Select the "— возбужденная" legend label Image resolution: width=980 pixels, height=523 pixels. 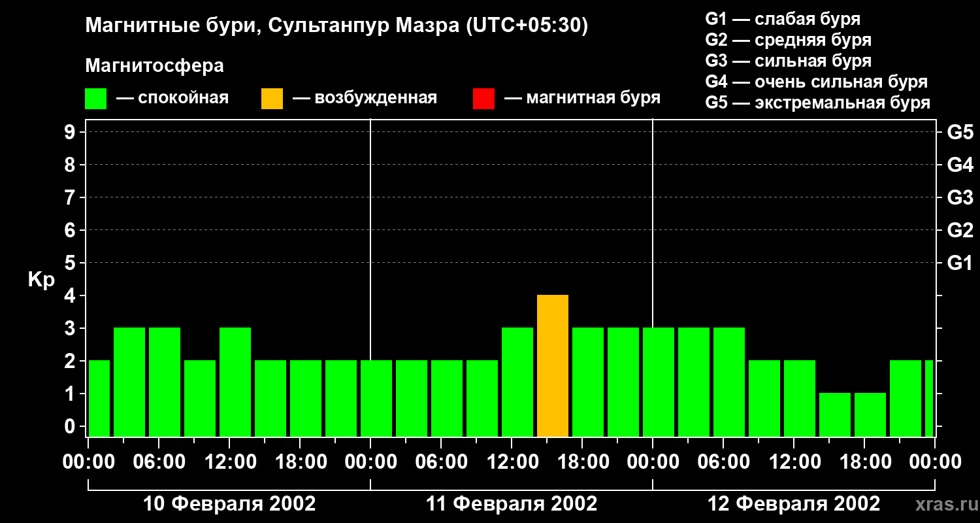pyautogui.click(x=365, y=99)
